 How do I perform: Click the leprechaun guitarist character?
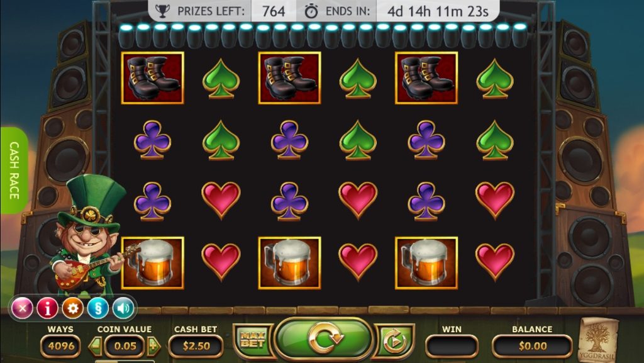click(89, 236)
